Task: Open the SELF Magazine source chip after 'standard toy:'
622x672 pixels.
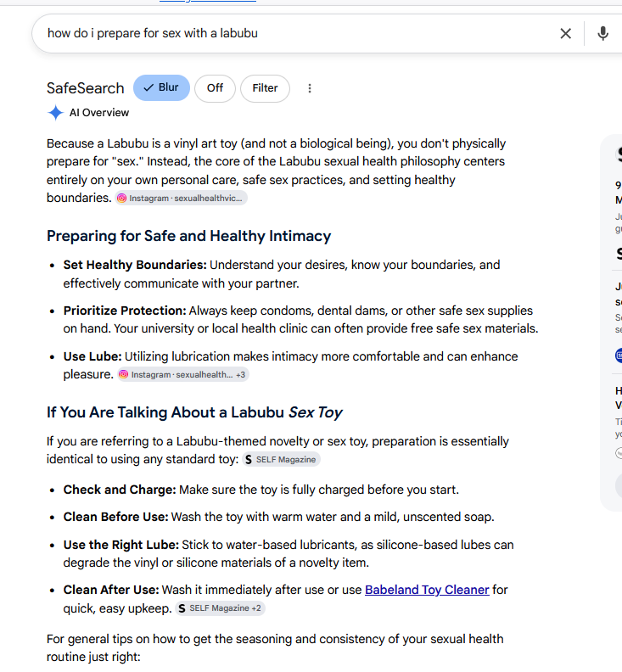Action: point(281,459)
